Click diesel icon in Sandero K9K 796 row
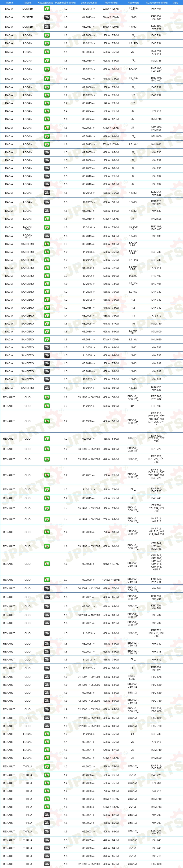Viewport: 183px width, 868px height. 47,355
